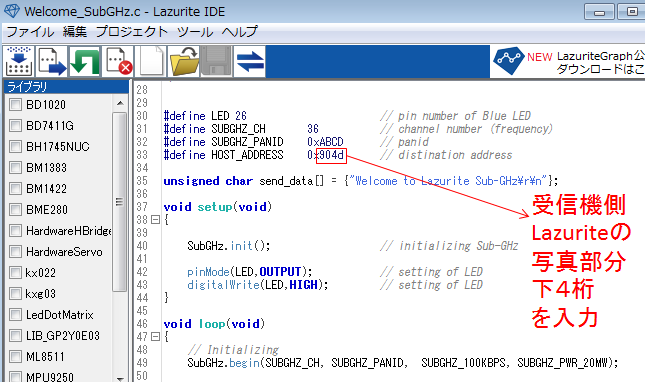Click the SubGHz.init() line
The image size is (645, 382).
click(228, 246)
